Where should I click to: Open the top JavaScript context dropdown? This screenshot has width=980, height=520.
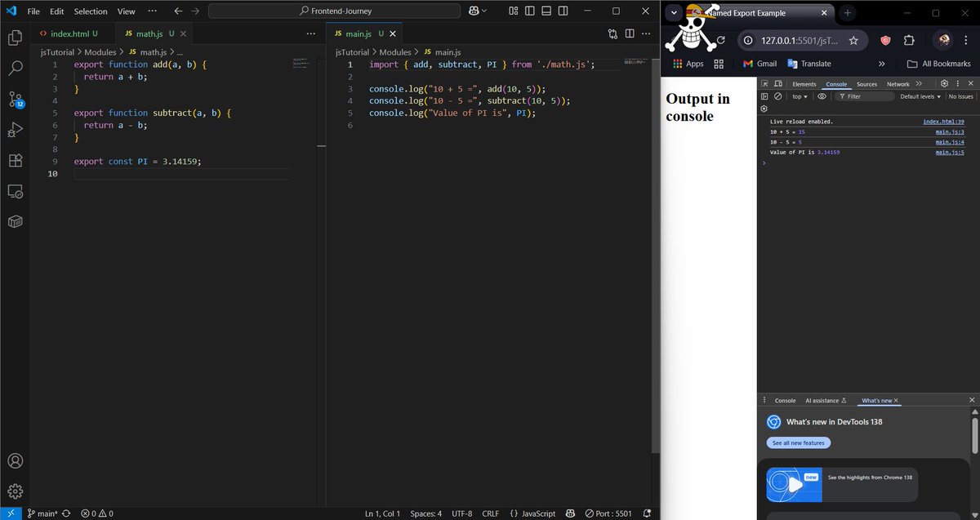pyautogui.click(x=800, y=96)
